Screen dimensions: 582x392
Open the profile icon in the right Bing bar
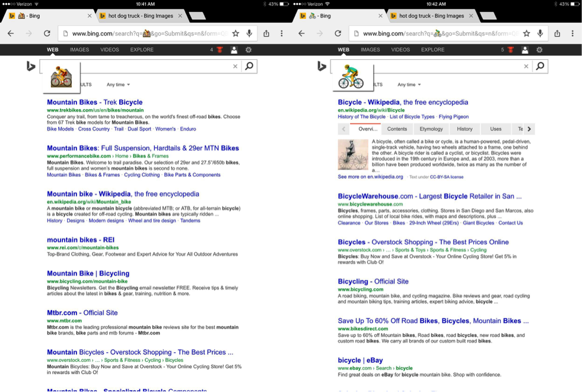525,50
